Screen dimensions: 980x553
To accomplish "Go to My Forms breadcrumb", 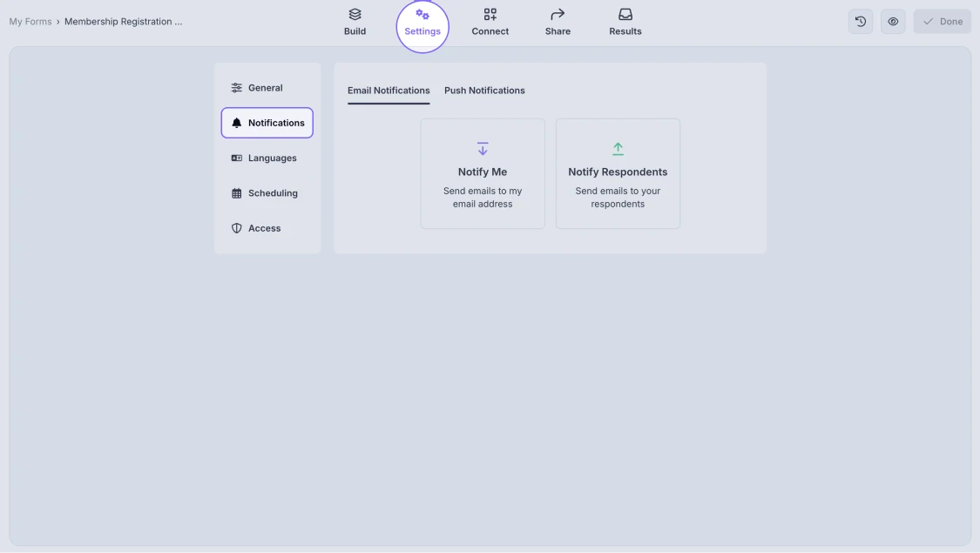I will pos(30,22).
